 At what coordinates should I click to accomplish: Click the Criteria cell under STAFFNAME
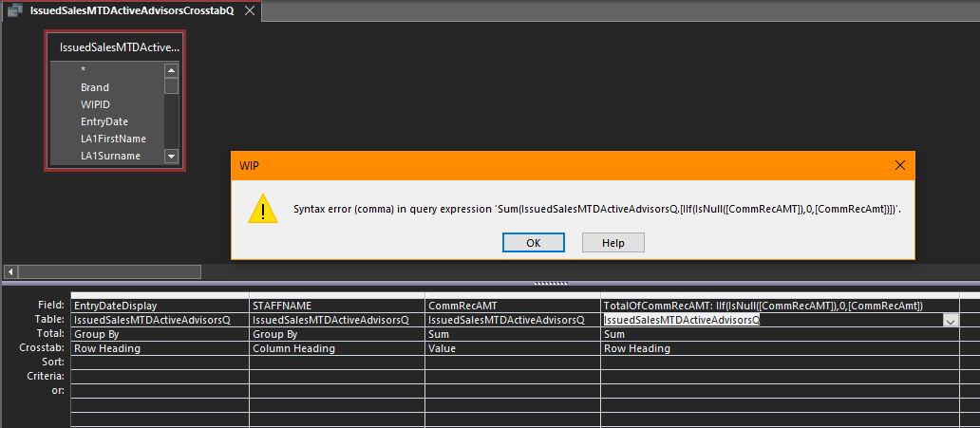[337, 377]
